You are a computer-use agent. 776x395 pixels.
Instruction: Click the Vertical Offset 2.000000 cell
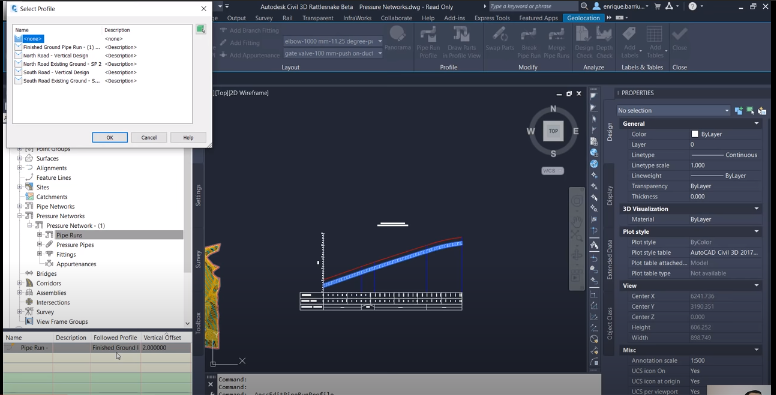pyautogui.click(x=166, y=347)
